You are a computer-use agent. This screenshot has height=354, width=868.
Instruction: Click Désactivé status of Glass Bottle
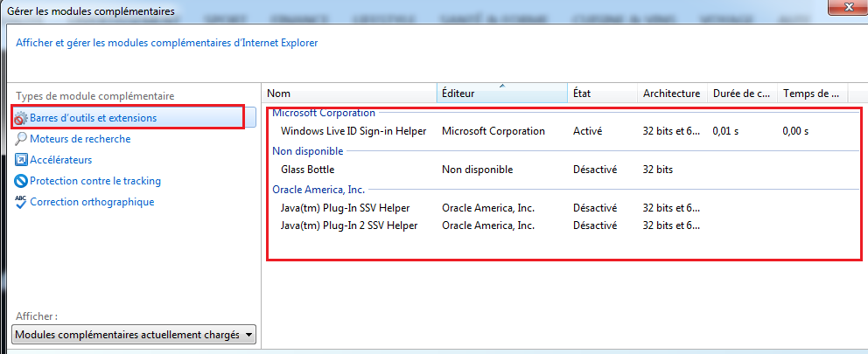[x=595, y=170]
